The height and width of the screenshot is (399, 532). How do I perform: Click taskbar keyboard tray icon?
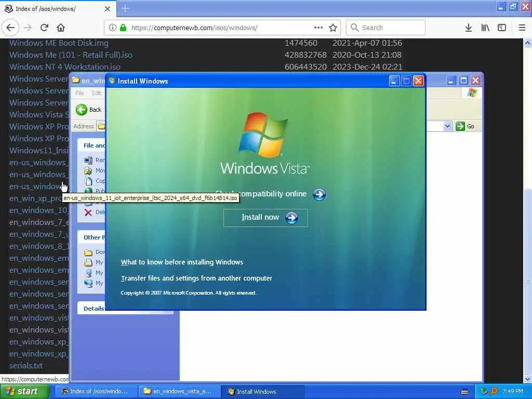point(464,392)
